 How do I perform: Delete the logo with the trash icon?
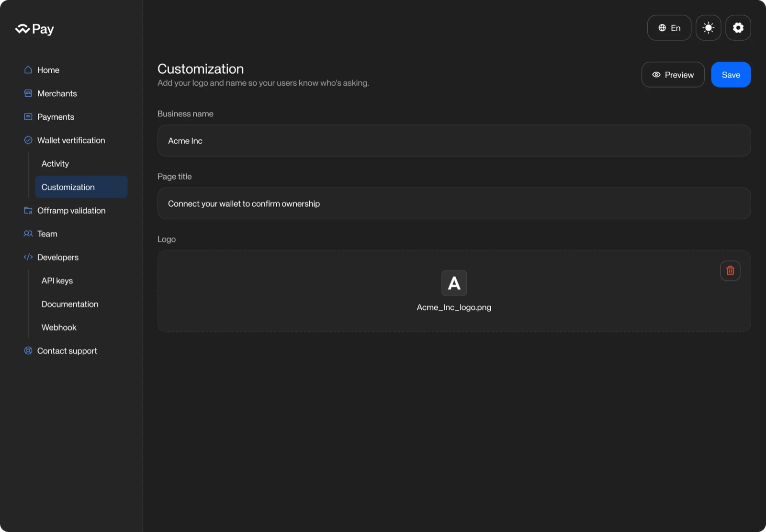[x=730, y=271]
